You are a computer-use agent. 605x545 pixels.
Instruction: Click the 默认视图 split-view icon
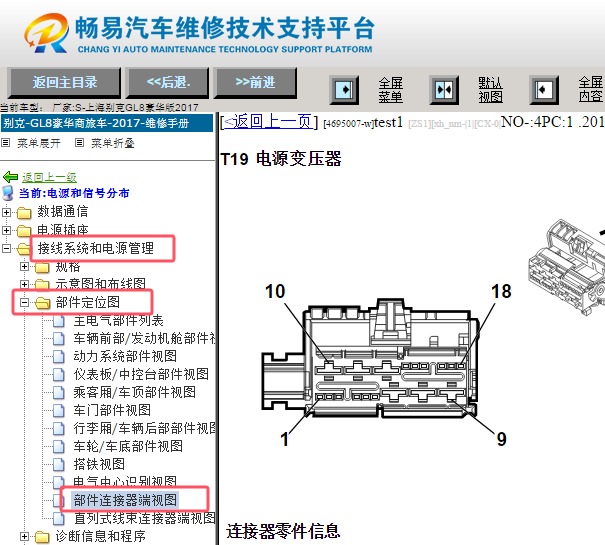click(x=444, y=90)
